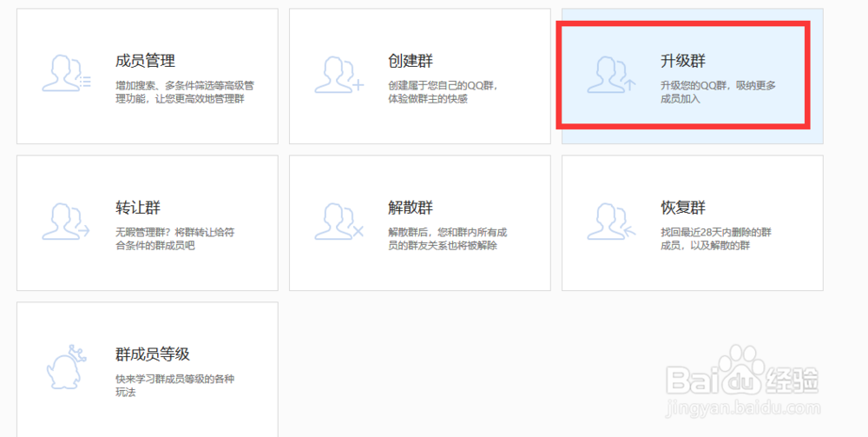Screen dimensions: 868x437
Task: Click the 成员管理 member-list icon
Action: (66, 73)
